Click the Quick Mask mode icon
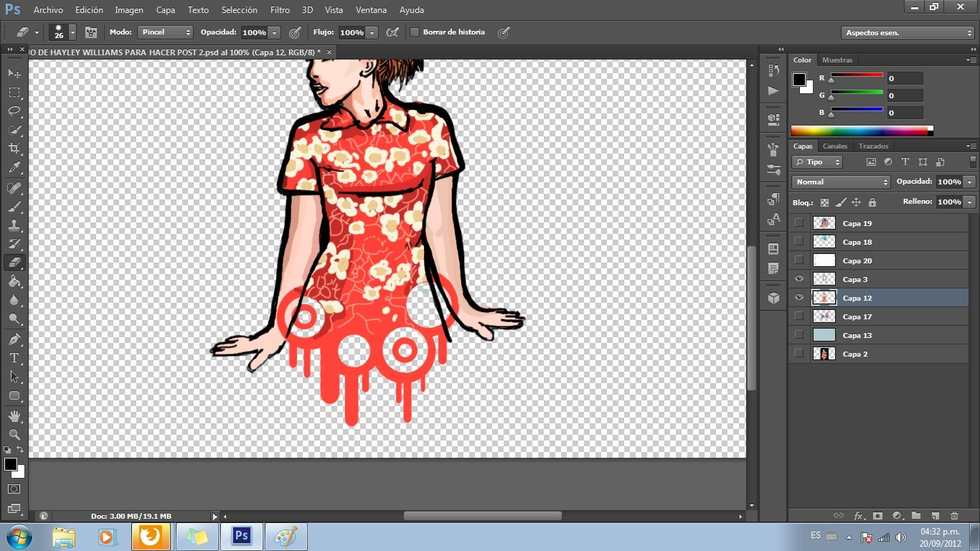The width and height of the screenshot is (980, 551). (14, 489)
